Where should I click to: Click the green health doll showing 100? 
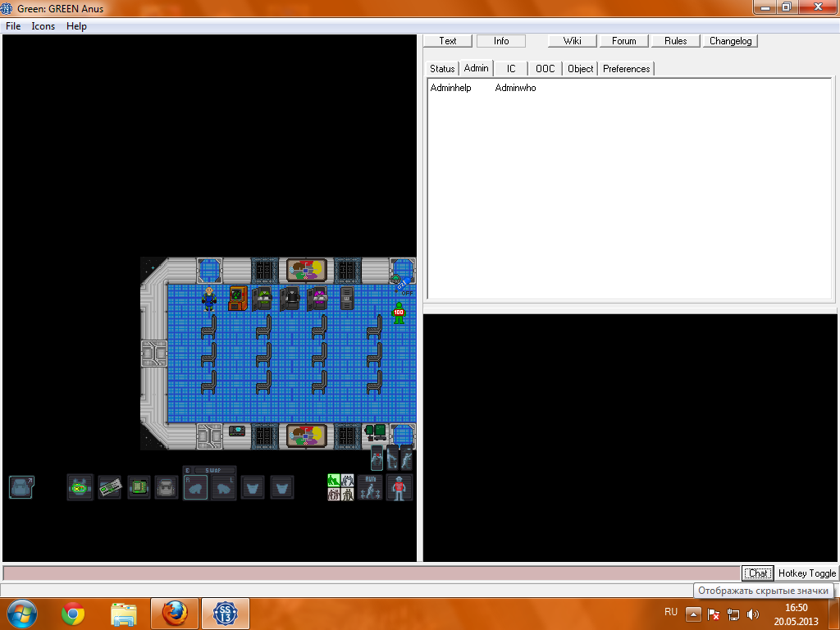(399, 313)
